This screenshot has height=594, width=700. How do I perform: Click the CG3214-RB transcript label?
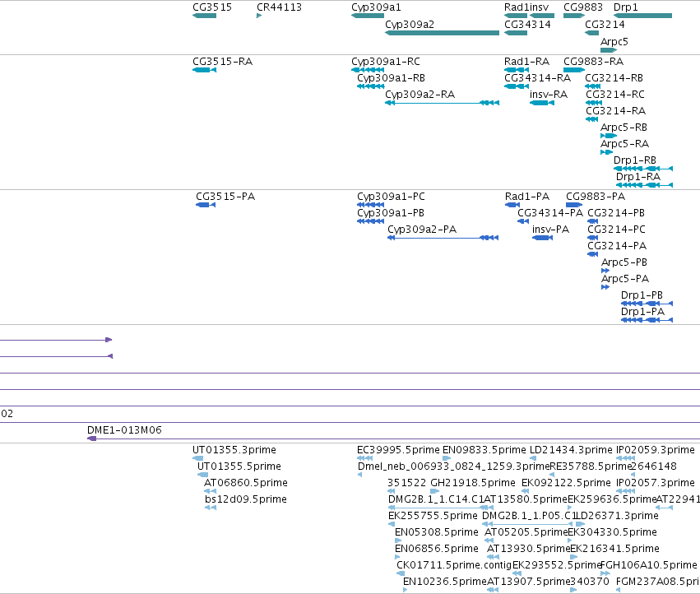point(614,77)
